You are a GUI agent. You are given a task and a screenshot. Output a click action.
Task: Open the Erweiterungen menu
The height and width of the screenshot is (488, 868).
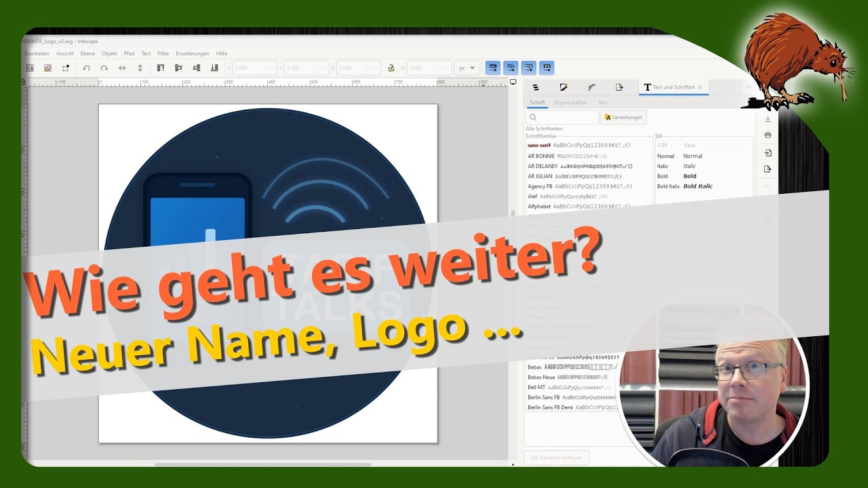193,54
